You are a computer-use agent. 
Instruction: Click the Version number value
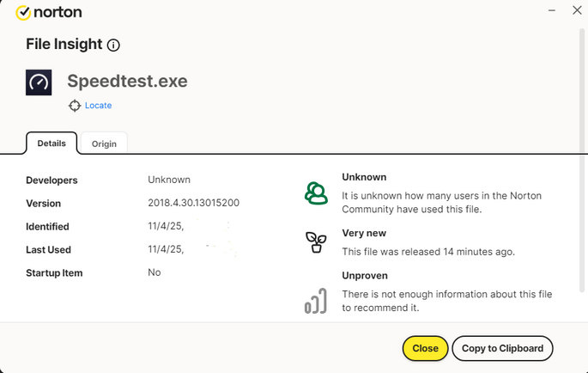193,204
